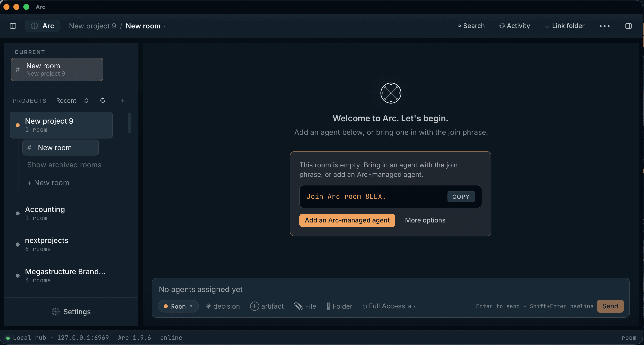Expand the Megastructure Brand project
644x345 pixels.
[x=61, y=275]
